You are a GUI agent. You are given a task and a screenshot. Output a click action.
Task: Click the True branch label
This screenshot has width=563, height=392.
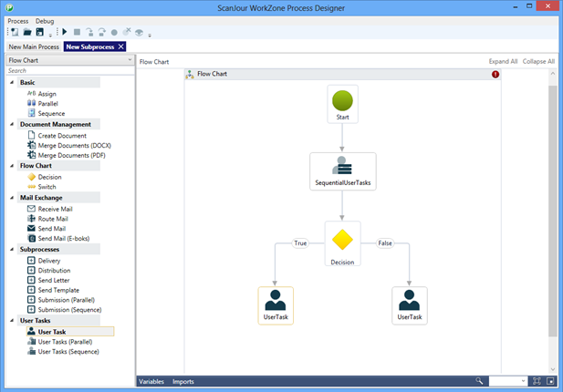[x=300, y=243]
